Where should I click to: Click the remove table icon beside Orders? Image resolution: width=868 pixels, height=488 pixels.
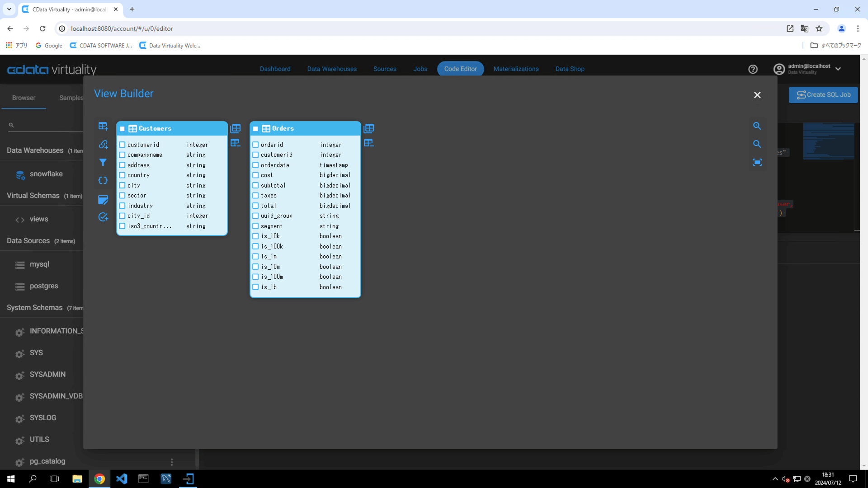coord(369,143)
